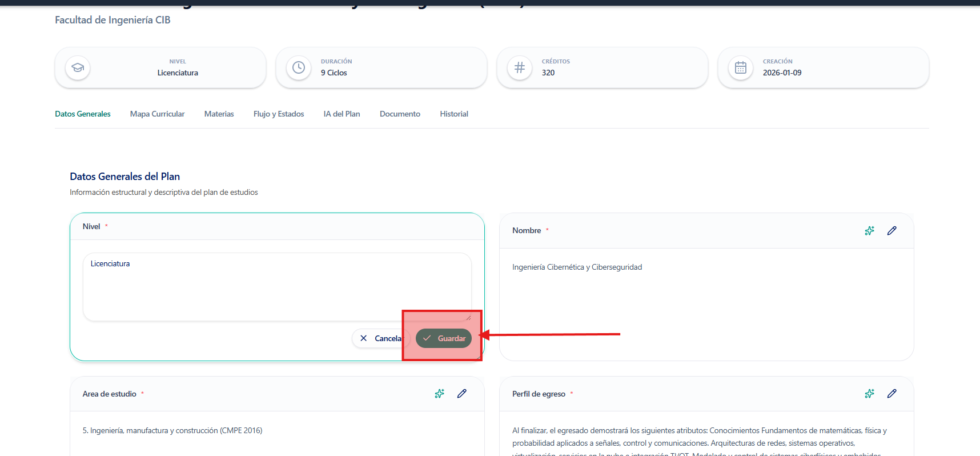The image size is (980, 456).
Task: Edit Area de estudio with the pencil icon
Action: click(461, 394)
